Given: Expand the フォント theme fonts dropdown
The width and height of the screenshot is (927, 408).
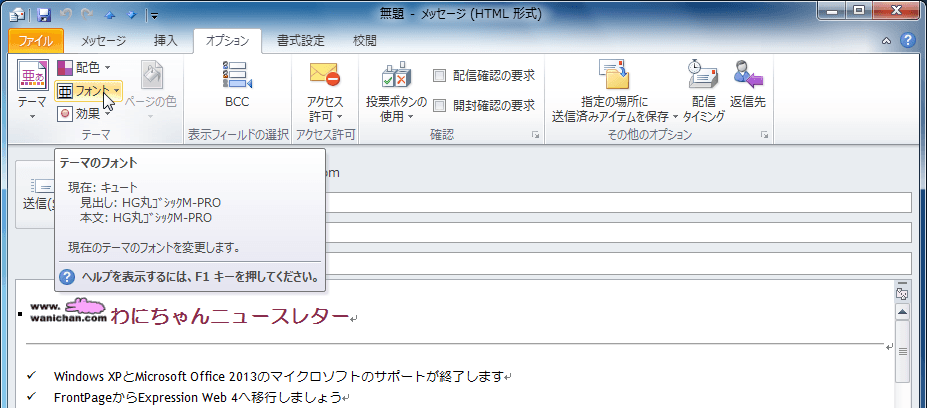Looking at the screenshot, I should [x=89, y=91].
